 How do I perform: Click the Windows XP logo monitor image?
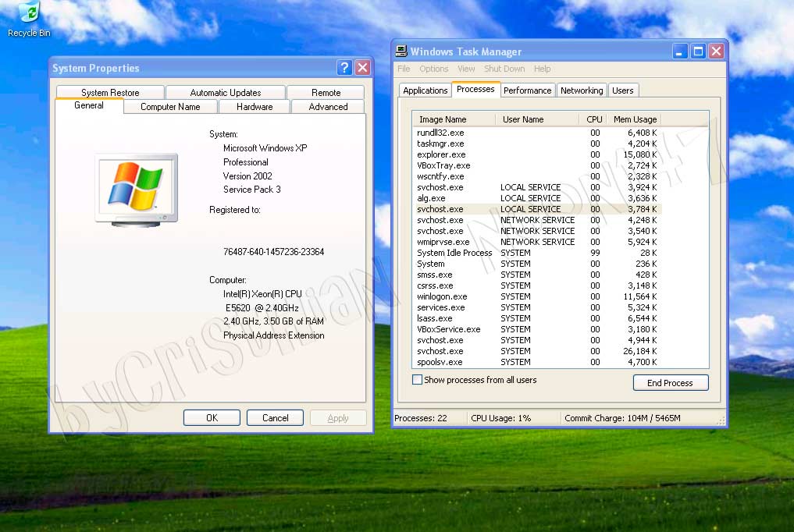click(137, 190)
